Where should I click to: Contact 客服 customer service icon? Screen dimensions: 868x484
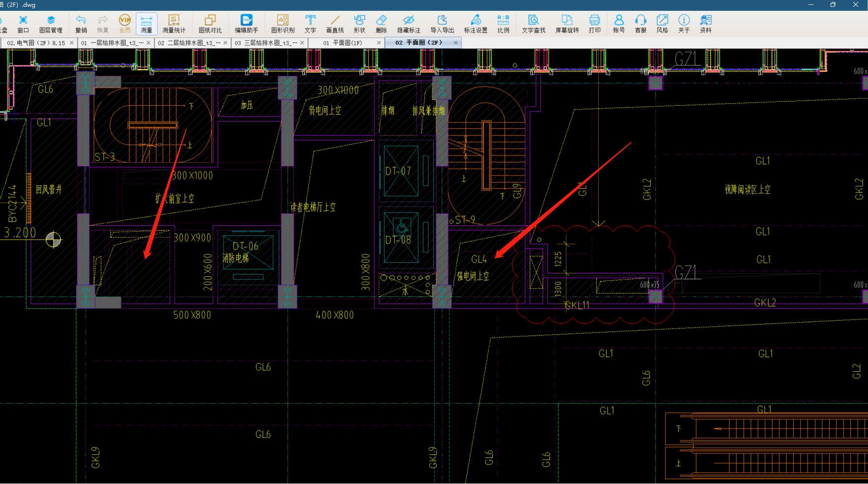click(641, 24)
